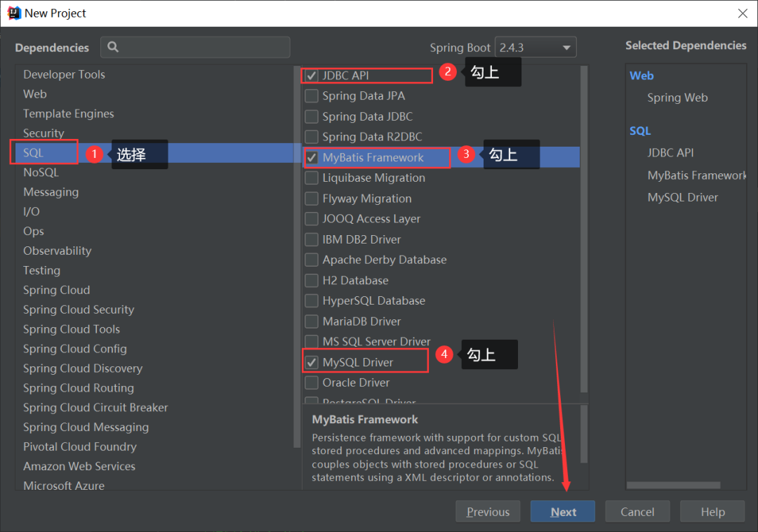Viewport: 758px width, 532px height.
Task: Focus the dependencies search field
Action: pyautogui.click(x=195, y=47)
